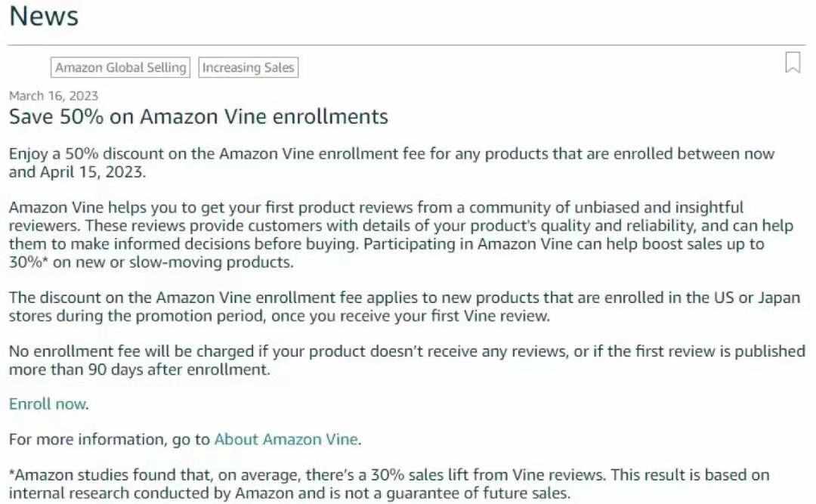The height and width of the screenshot is (504, 816).
Task: Click the paragraph starting 'Enjoy a 50% discount'
Action: pyautogui.click(x=392, y=163)
